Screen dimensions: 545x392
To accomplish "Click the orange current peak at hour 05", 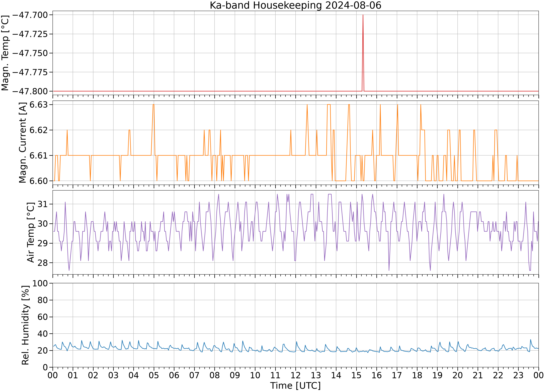I will 154,105.
